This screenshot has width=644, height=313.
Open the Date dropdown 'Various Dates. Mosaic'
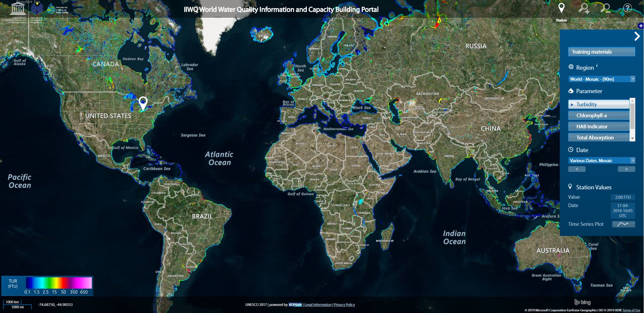coord(602,161)
